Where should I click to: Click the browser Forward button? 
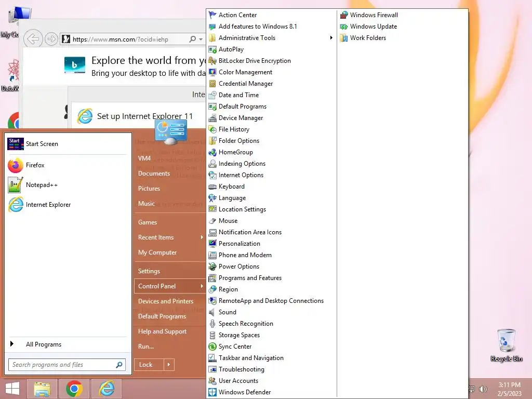tap(51, 39)
